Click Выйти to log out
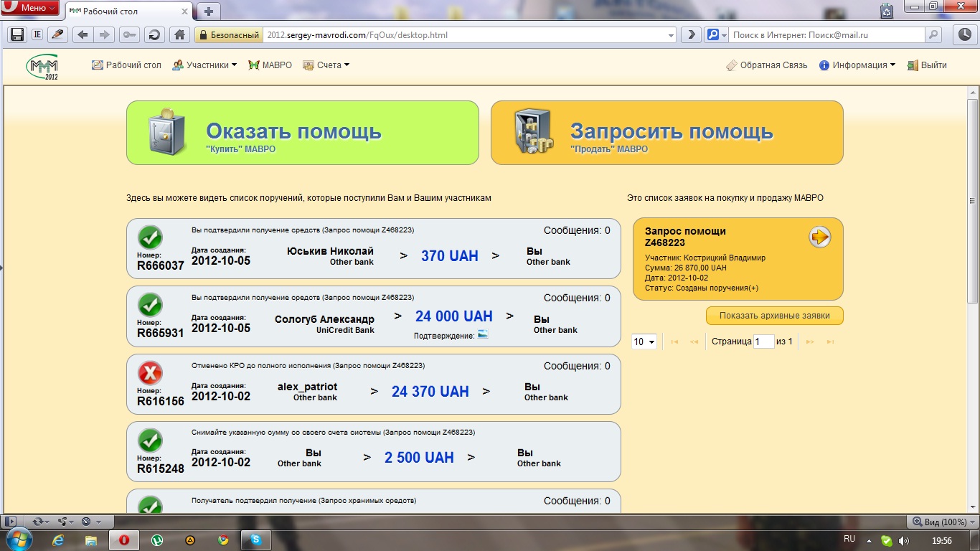The height and width of the screenshot is (551, 980). 927,65
